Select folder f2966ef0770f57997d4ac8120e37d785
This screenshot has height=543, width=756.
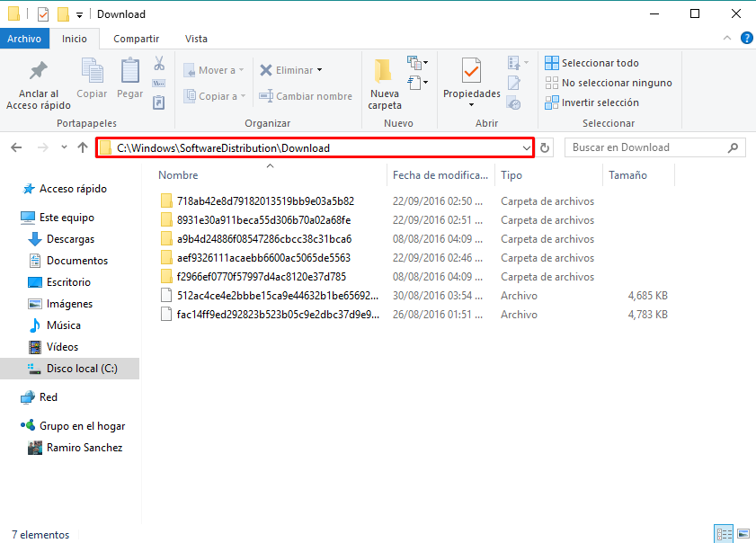(262, 277)
